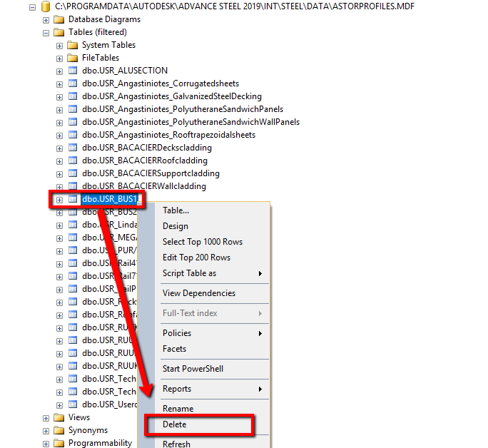Viewport: 488px width, 448px height.
Task: Click table icon of USR_Angastiniotes_GalvanizedSteelDecking
Action: coord(73,96)
